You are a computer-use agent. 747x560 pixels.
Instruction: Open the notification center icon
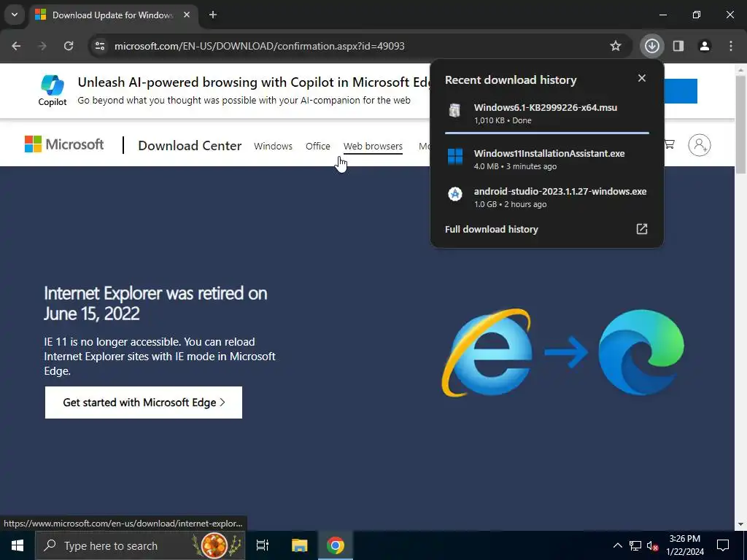point(723,545)
